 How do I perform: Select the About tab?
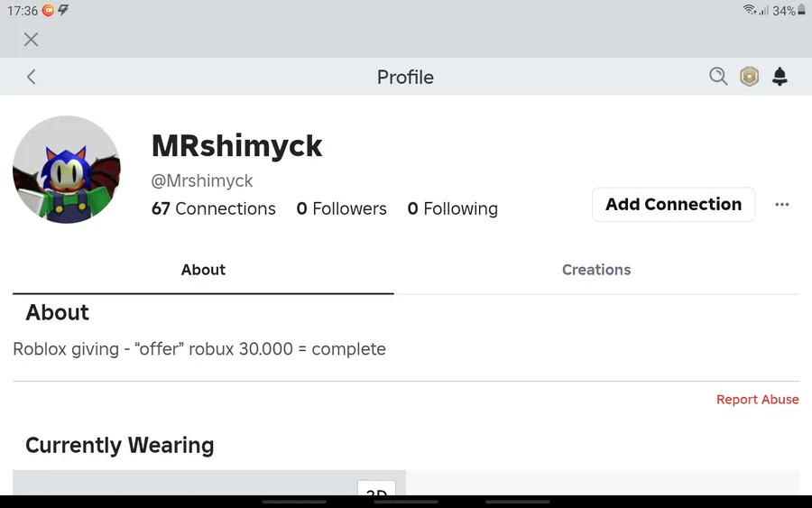[203, 270]
